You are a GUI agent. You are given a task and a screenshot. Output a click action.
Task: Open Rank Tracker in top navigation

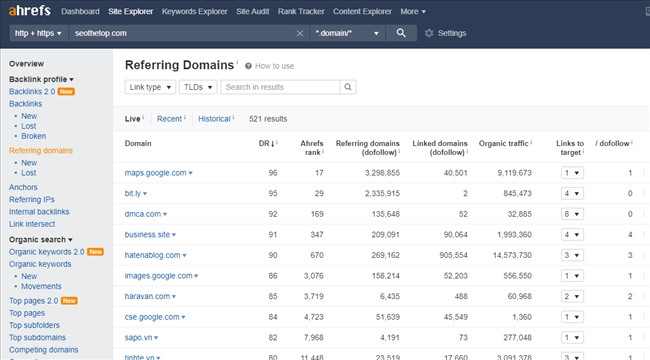tap(301, 12)
